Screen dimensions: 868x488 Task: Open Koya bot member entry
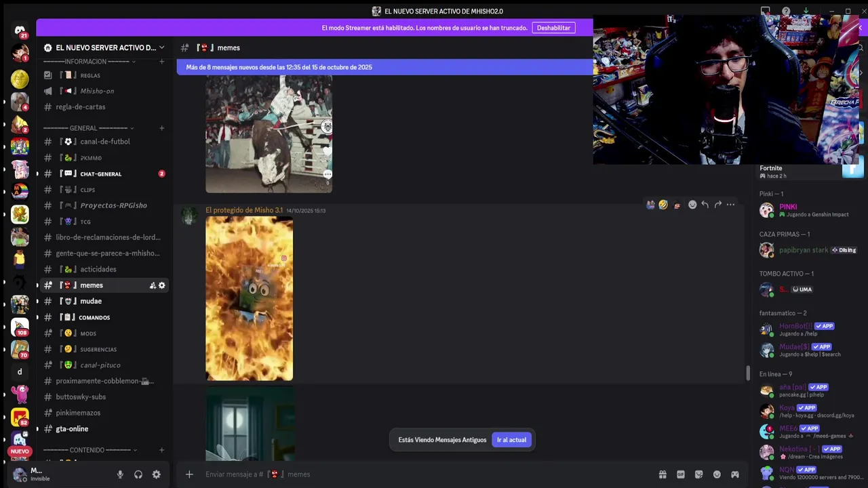click(x=808, y=411)
